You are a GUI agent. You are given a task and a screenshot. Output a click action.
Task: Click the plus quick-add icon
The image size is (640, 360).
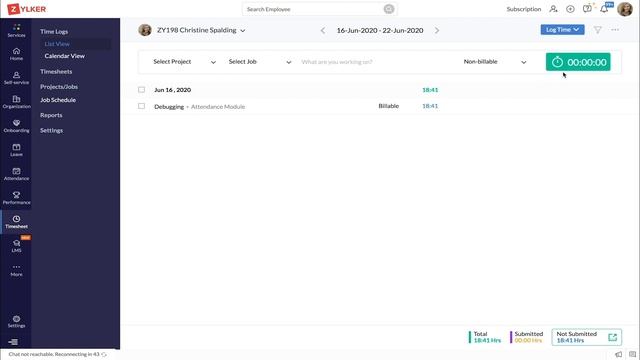pyautogui.click(x=570, y=9)
